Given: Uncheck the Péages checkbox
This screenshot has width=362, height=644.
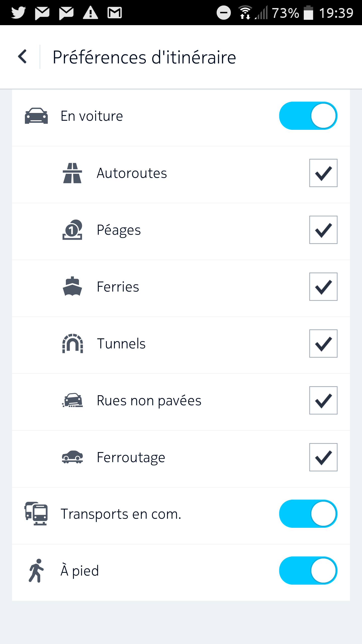Looking at the screenshot, I should pyautogui.click(x=323, y=230).
